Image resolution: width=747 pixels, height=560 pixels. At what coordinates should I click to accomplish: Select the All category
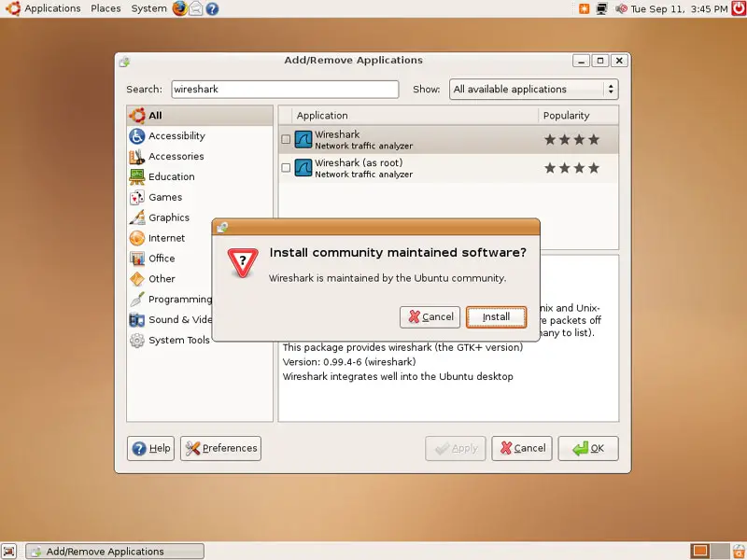click(x=200, y=115)
